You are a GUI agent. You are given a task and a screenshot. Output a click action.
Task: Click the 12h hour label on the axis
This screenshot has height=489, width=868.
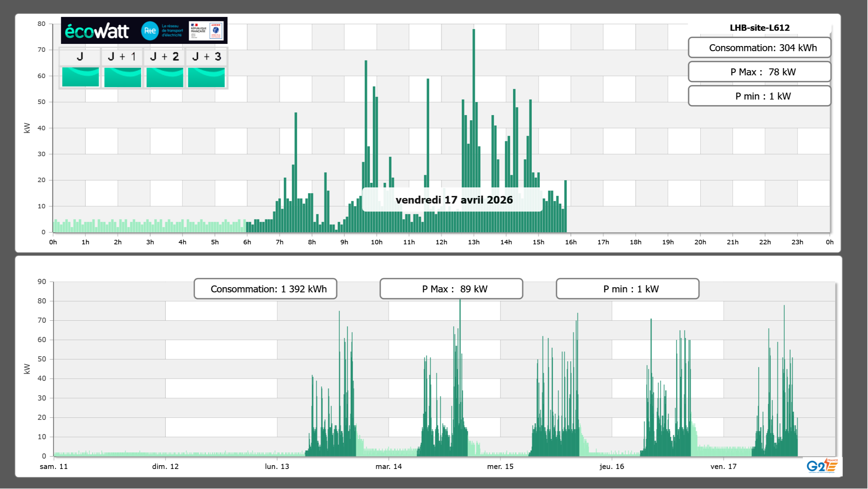(441, 242)
